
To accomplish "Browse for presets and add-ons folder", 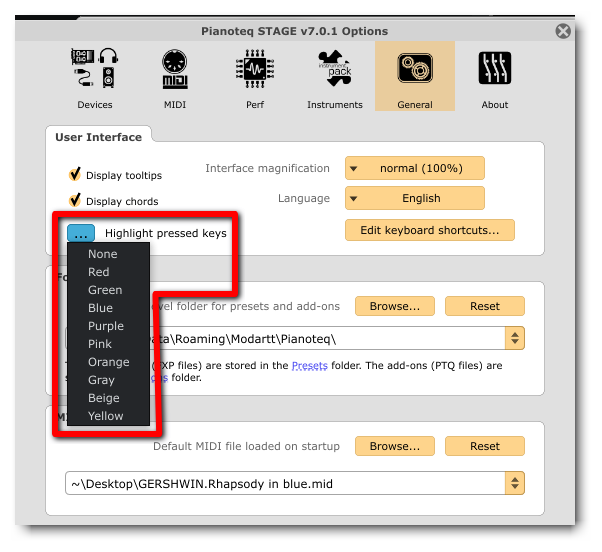I will click(395, 306).
